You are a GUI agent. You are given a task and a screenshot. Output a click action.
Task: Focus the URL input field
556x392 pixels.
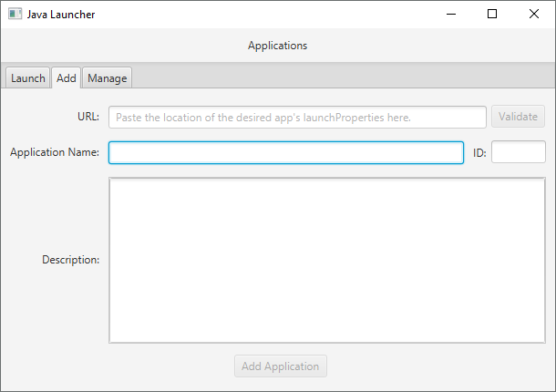pos(297,118)
